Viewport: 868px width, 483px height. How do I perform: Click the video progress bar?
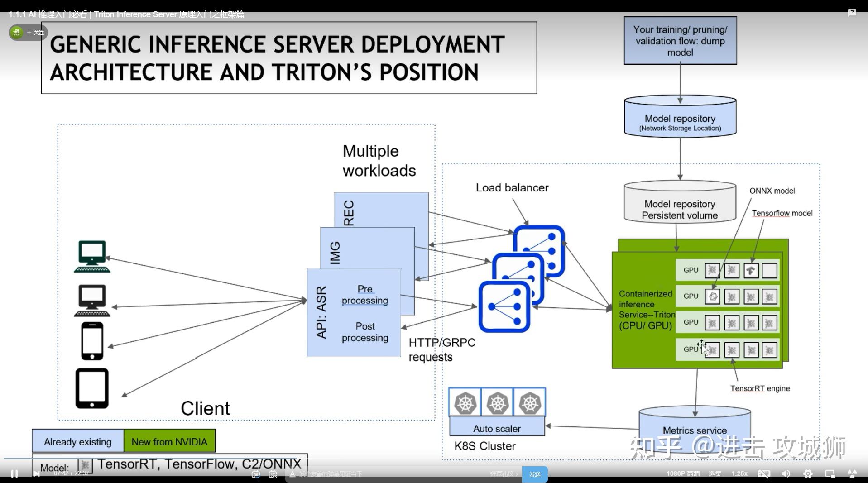[x=434, y=467]
